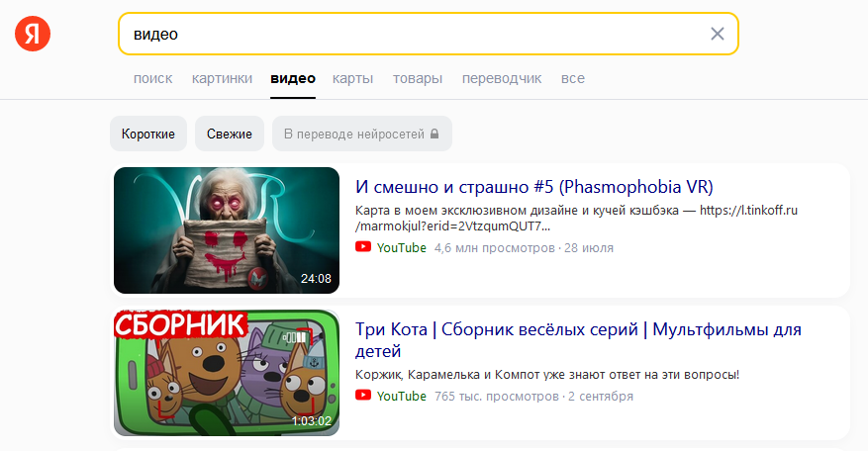Open the Yandex logo home icon
868x451 pixels.
(x=33, y=34)
